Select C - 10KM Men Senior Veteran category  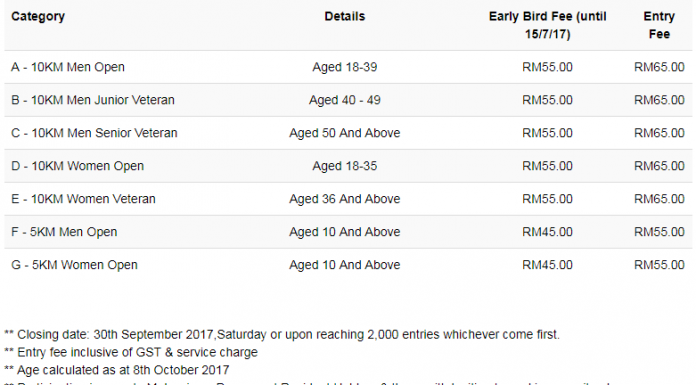pyautogui.click(x=94, y=133)
